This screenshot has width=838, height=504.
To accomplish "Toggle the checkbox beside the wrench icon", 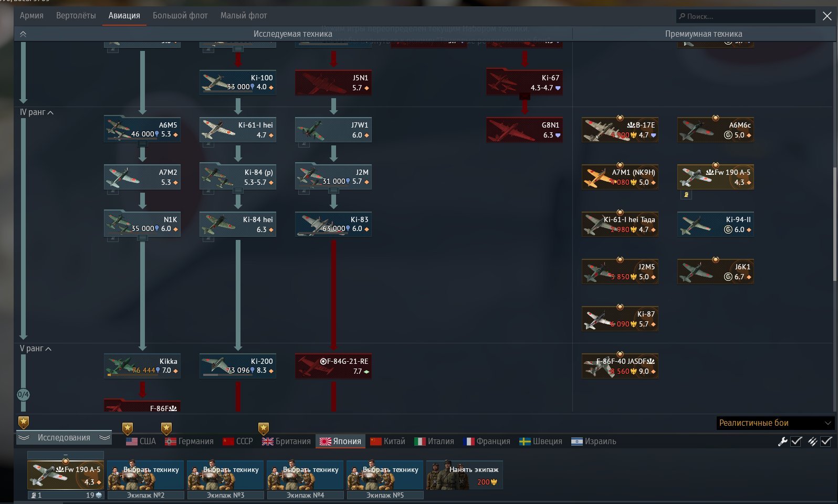I will coord(796,442).
